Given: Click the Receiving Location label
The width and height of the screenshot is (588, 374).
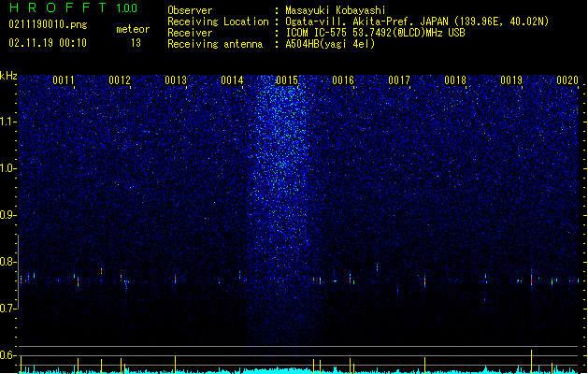Looking at the screenshot, I should coord(218,22).
